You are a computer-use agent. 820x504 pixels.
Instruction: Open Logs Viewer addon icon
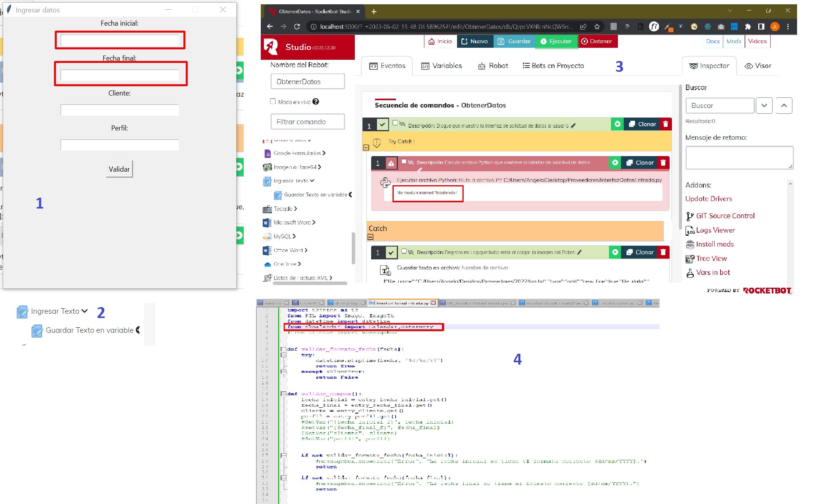click(x=690, y=231)
